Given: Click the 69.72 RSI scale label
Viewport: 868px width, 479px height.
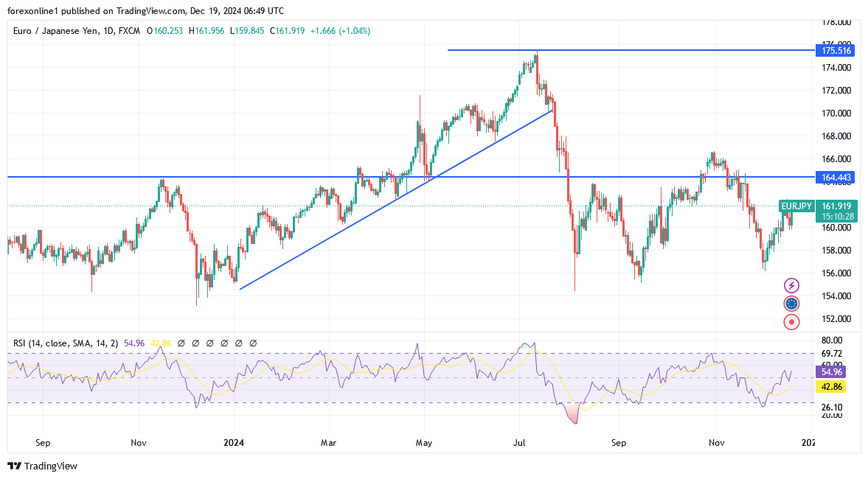Looking at the screenshot, I should pyautogui.click(x=832, y=354).
